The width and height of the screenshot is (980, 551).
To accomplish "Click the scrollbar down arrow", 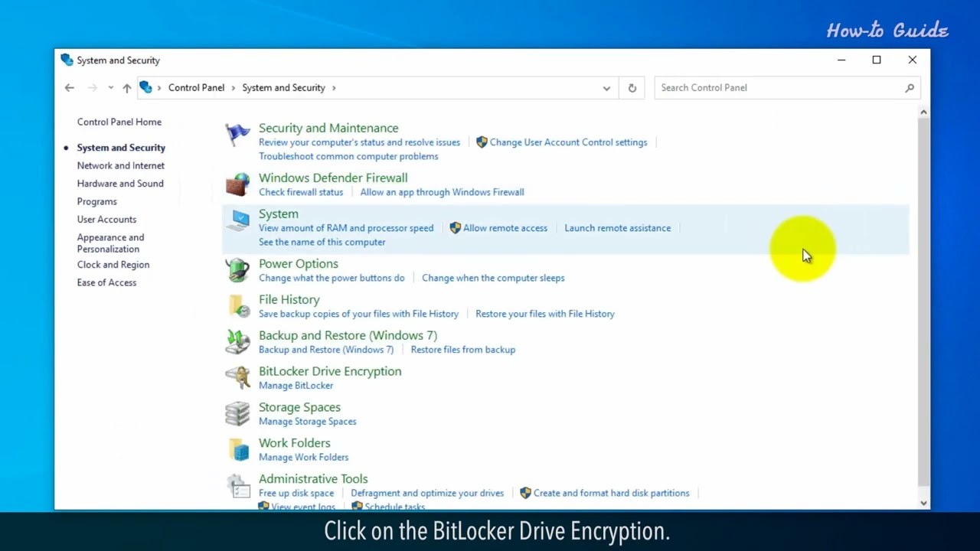I will click(923, 503).
